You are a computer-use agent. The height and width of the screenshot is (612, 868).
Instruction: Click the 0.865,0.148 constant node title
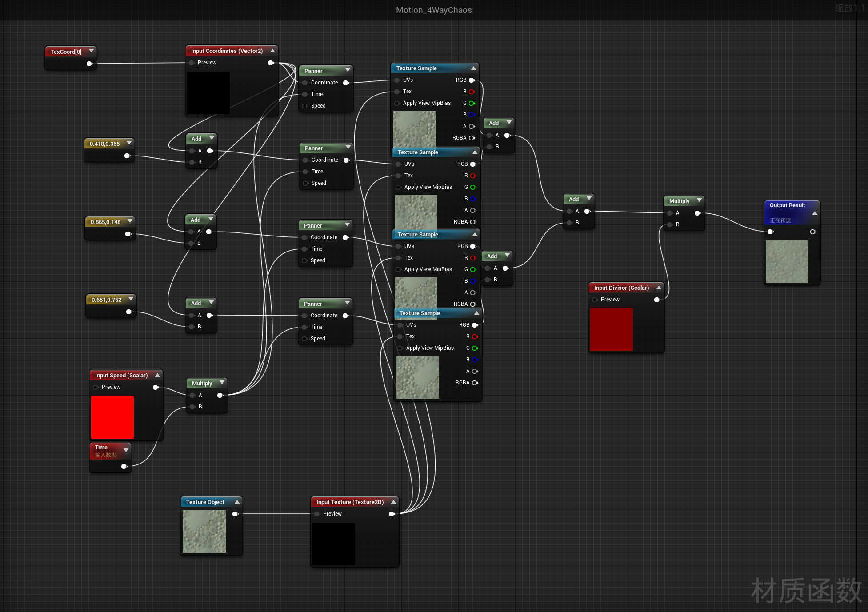click(105, 222)
